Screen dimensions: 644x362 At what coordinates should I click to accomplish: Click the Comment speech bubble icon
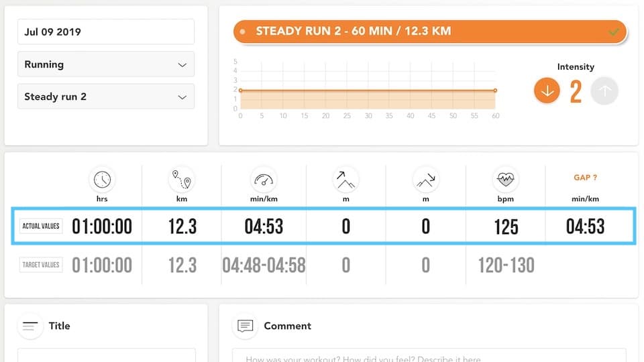click(x=246, y=326)
